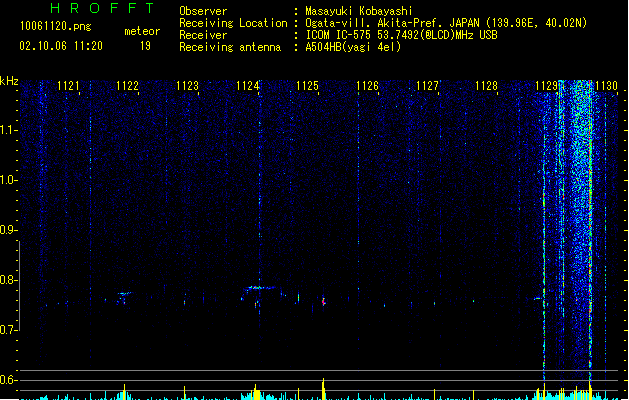This screenshot has height=400, width=629.
Task: Click the 1126 time marker
Action: point(367,86)
